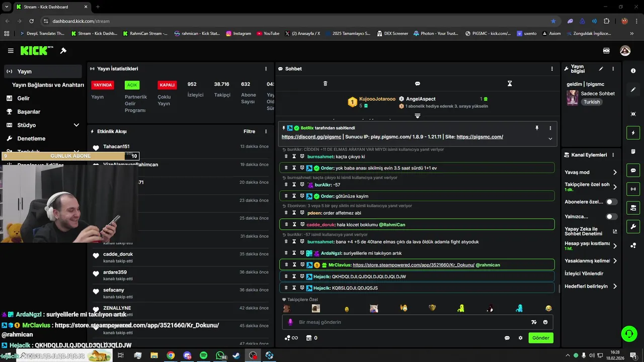Open Sohbet panel three-dot options
Image resolution: width=644 pixels, height=362 pixels.
552,69
